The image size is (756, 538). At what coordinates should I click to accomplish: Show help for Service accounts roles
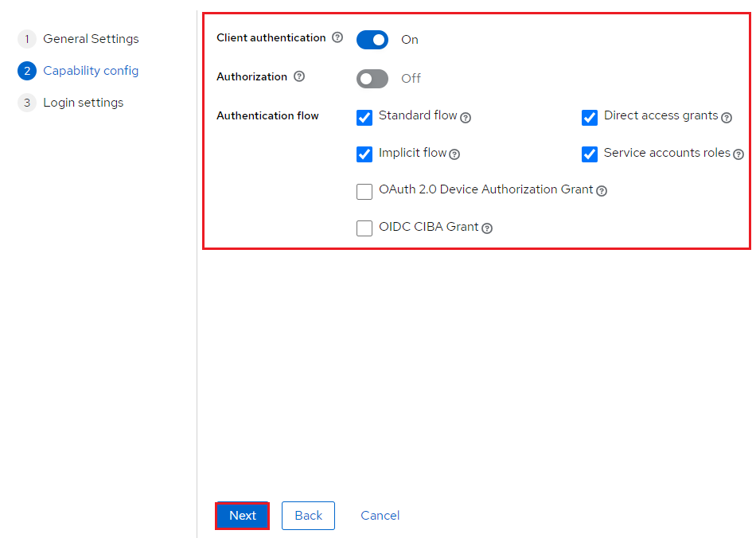738,154
